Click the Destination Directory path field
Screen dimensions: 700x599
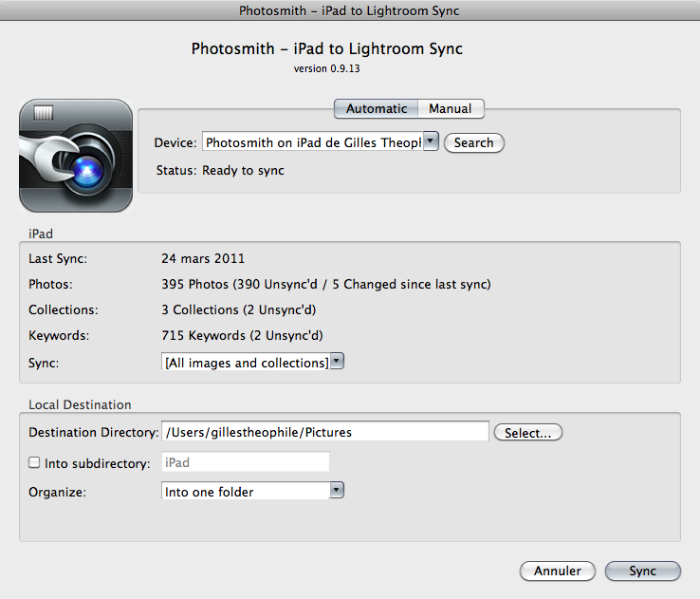pyautogui.click(x=325, y=432)
